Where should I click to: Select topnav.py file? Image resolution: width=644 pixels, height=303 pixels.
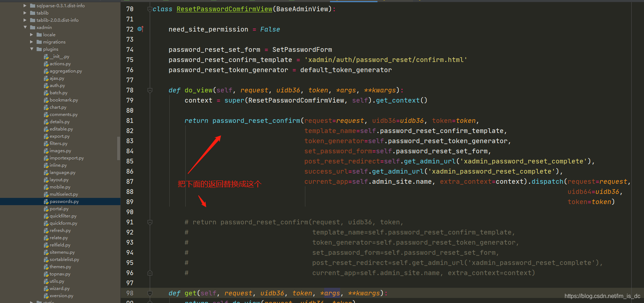pyautogui.click(x=60, y=274)
